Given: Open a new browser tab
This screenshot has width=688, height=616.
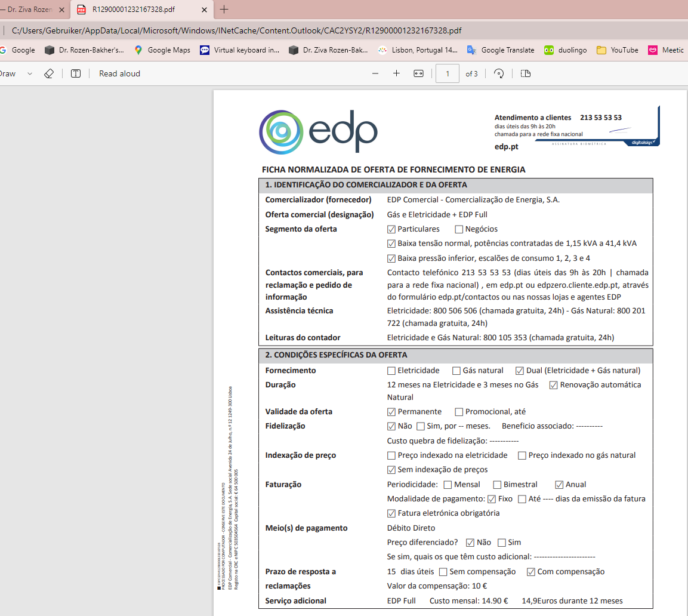Looking at the screenshot, I should pyautogui.click(x=224, y=10).
